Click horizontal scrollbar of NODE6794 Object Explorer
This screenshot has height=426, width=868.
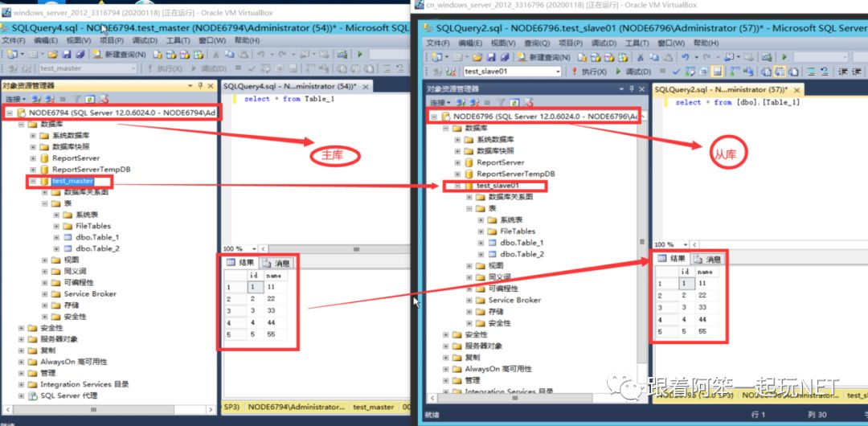point(109,409)
